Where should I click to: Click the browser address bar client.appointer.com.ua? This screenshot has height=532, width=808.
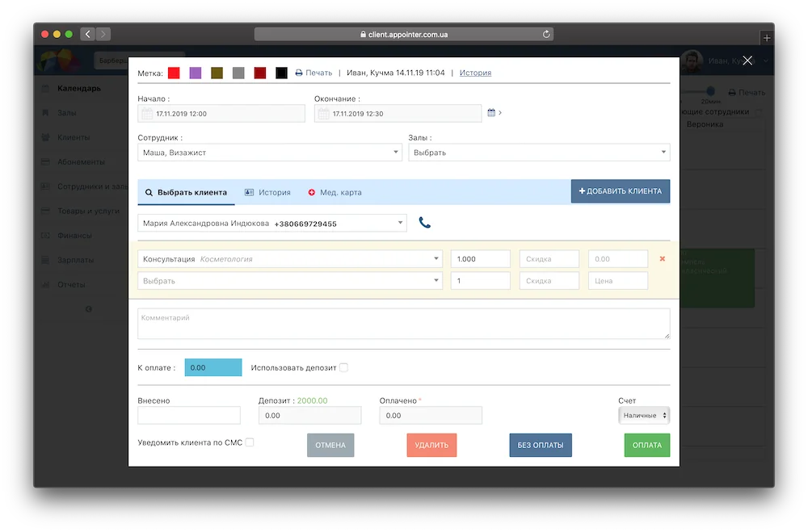pyautogui.click(x=403, y=34)
